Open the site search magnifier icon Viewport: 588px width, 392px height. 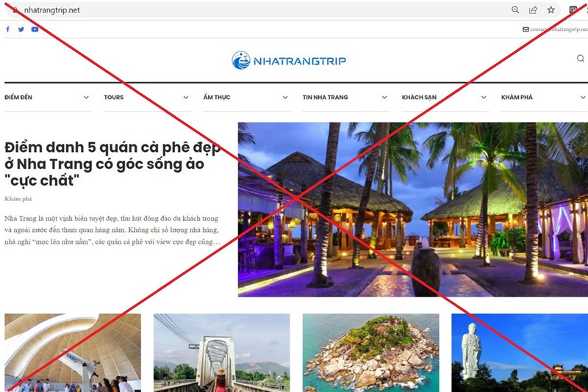pyautogui.click(x=581, y=59)
